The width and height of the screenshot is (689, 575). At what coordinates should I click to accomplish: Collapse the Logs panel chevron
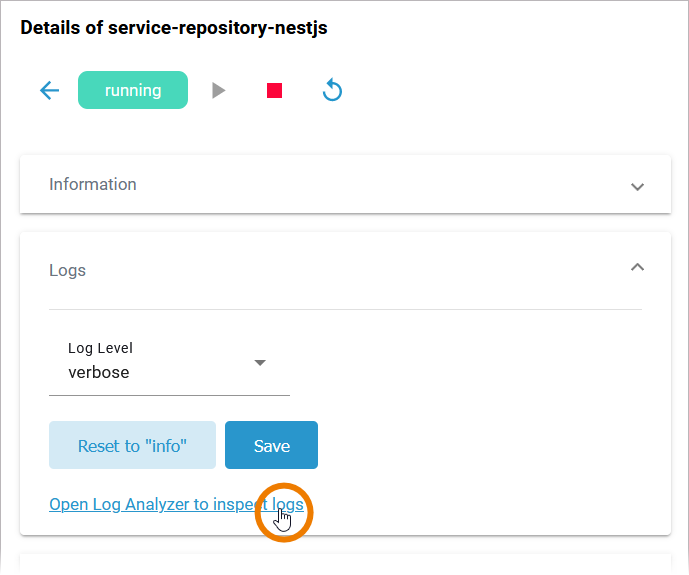(637, 267)
